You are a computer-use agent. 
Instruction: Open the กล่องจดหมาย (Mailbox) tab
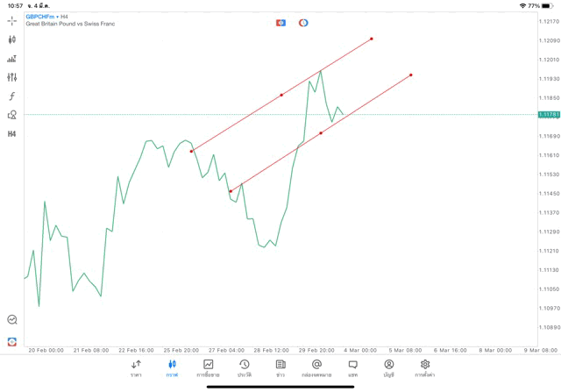(x=316, y=368)
